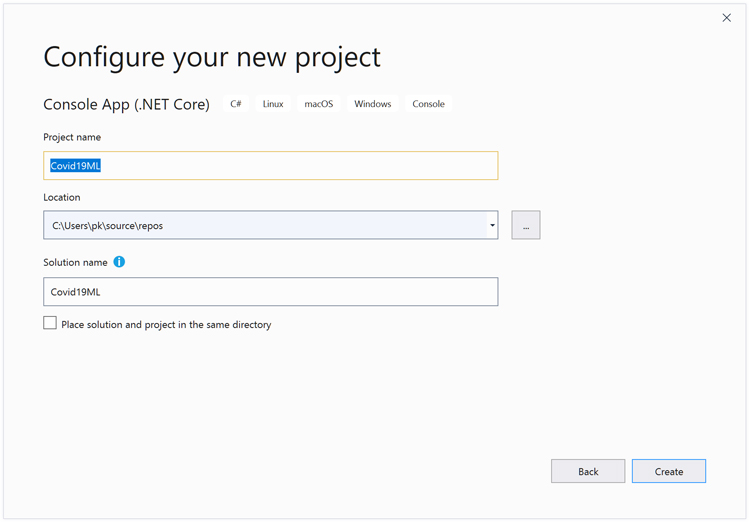Viewport: 749px width, 522px height.
Task: Click the Console tag
Action: [x=428, y=104]
